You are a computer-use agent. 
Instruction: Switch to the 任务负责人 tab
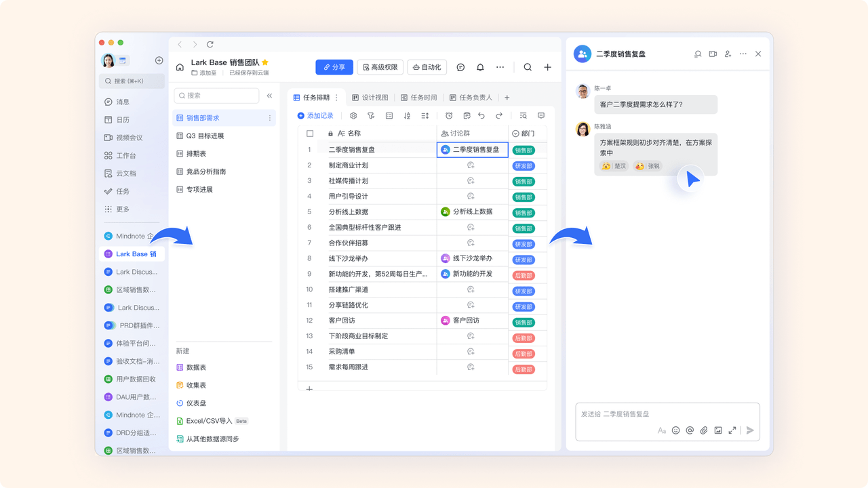[471, 98]
